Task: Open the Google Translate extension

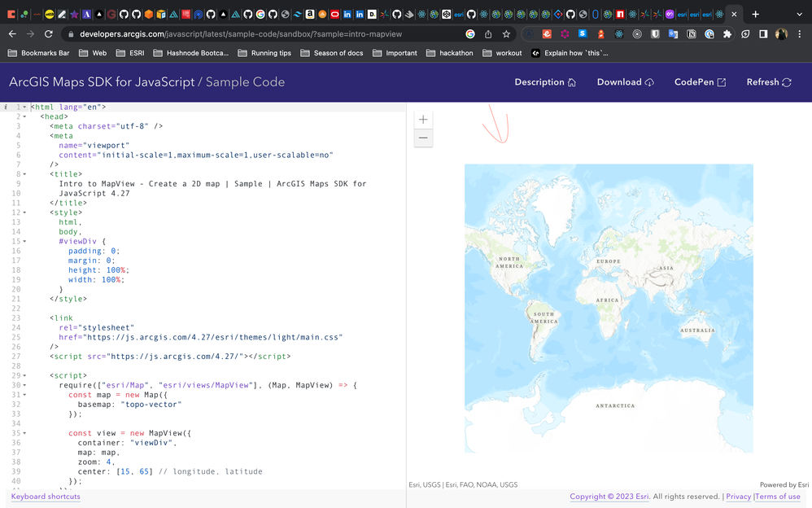Action: click(x=673, y=33)
